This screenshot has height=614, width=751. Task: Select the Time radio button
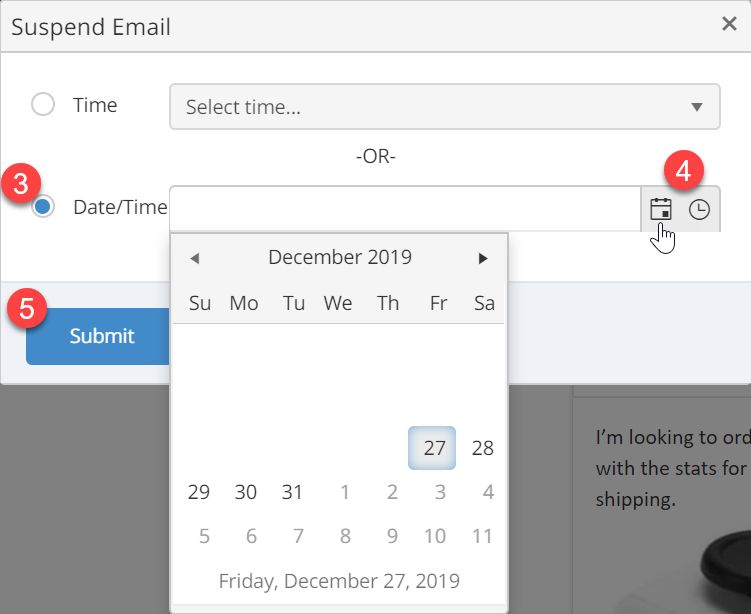43,104
